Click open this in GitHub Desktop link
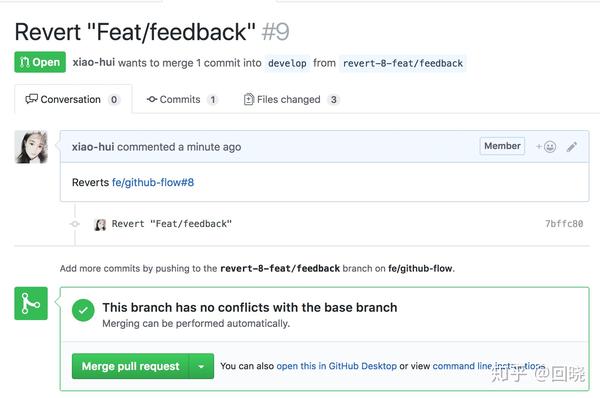This screenshot has width=600, height=398. point(336,366)
